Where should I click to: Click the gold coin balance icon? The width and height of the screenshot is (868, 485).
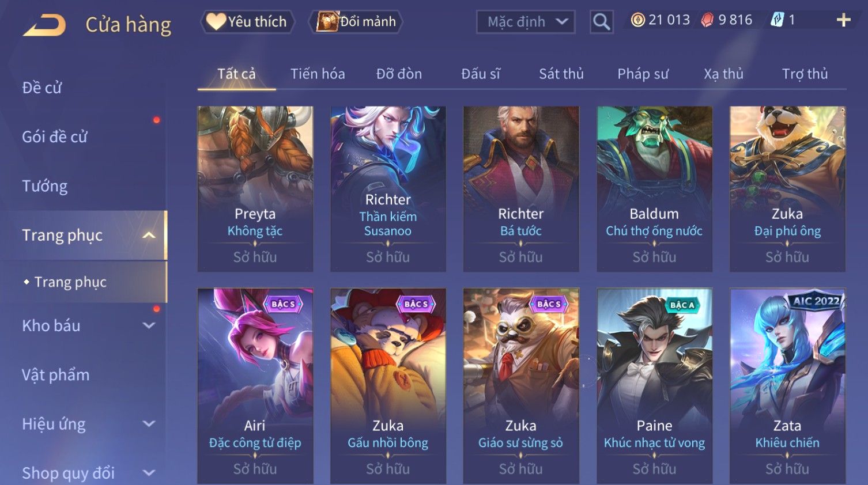tap(637, 20)
